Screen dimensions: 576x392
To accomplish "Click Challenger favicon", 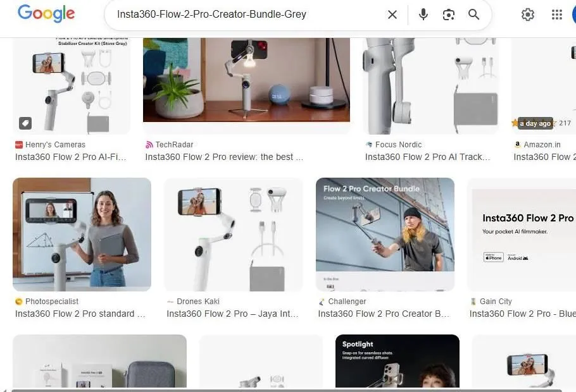I will 322,302.
